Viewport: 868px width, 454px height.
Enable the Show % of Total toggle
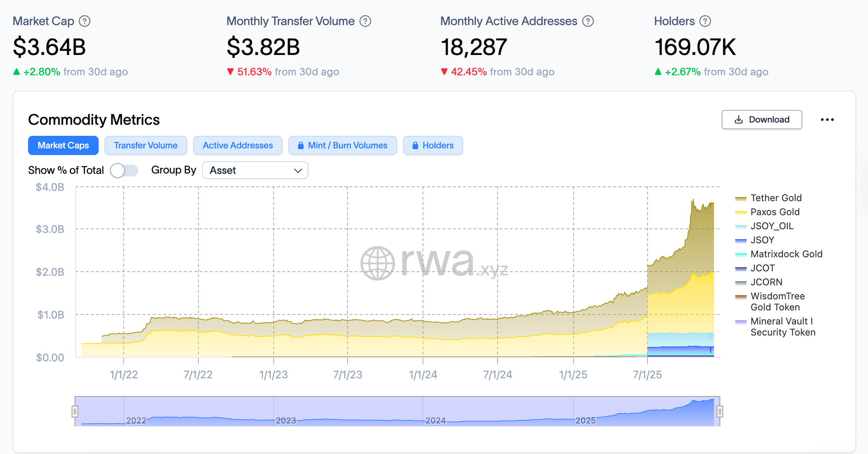point(124,170)
